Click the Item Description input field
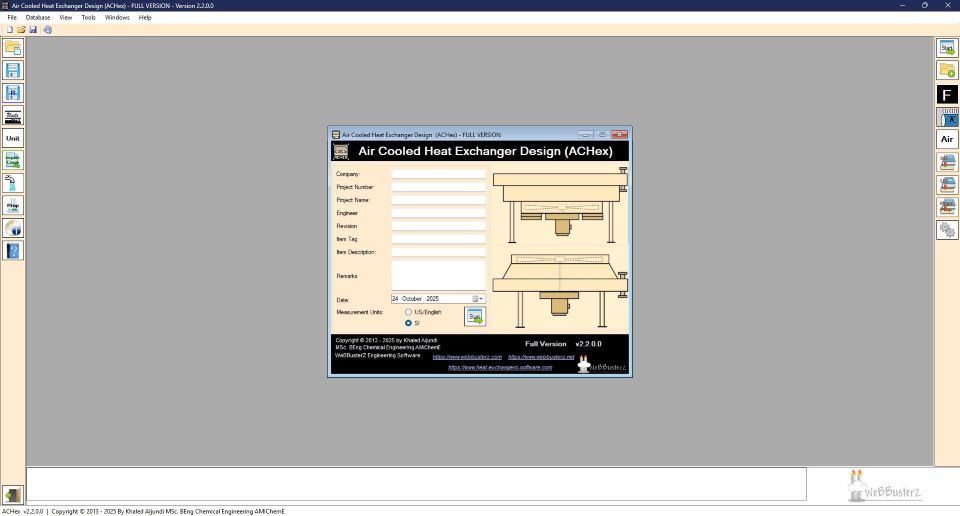The width and height of the screenshot is (960, 516). [438, 252]
